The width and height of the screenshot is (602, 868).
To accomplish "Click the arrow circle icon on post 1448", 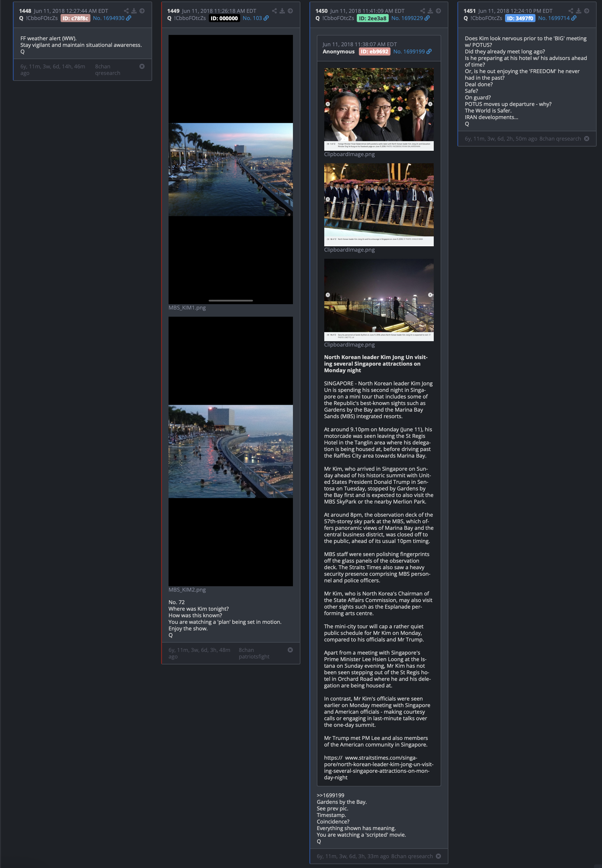I will click(142, 11).
